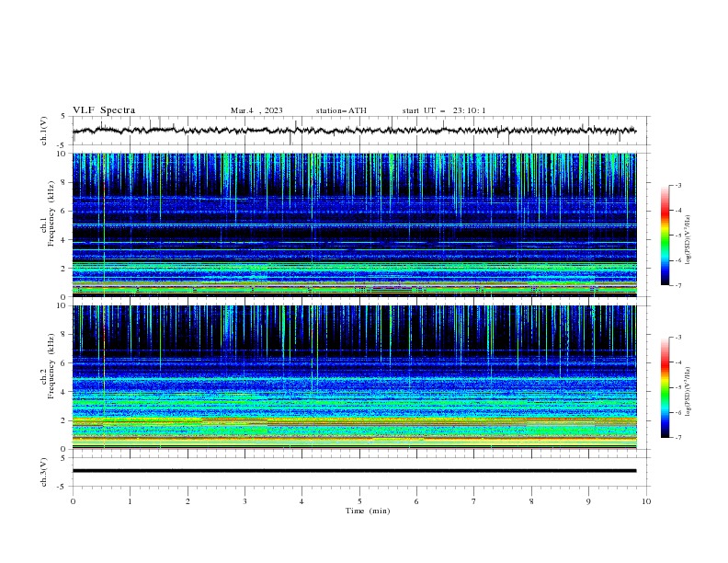Click time axis tick label "5"
The height and width of the screenshot is (563, 728).
359,501
